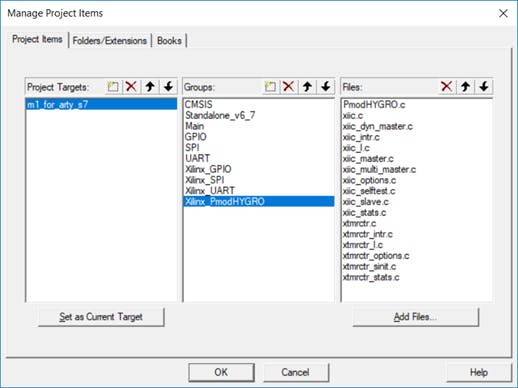Delete the selected project target
Image resolution: width=518 pixels, height=388 pixels.
tap(131, 87)
